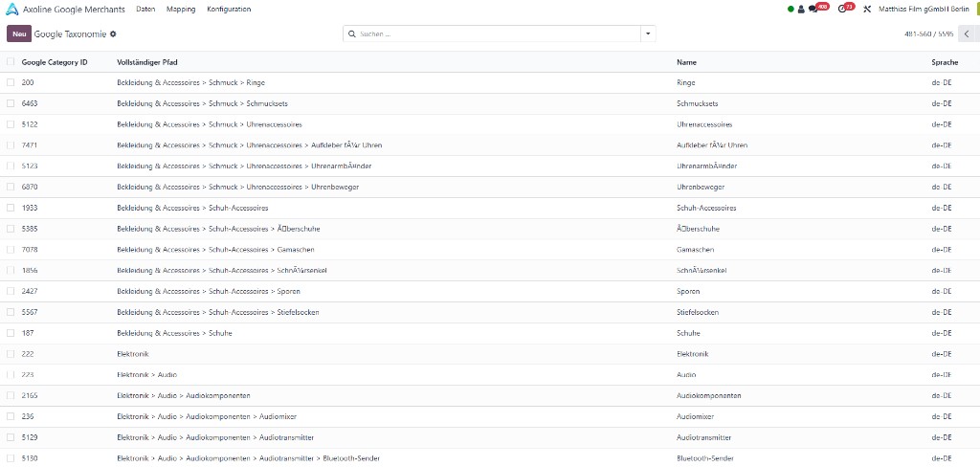This screenshot has width=980, height=467.
Task: Open name cell Sporen
Action: 688,291
